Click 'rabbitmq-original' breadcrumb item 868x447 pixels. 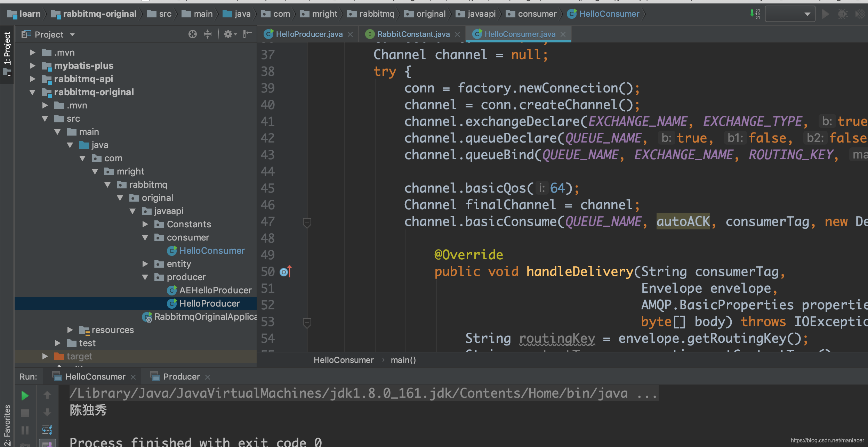coord(94,14)
